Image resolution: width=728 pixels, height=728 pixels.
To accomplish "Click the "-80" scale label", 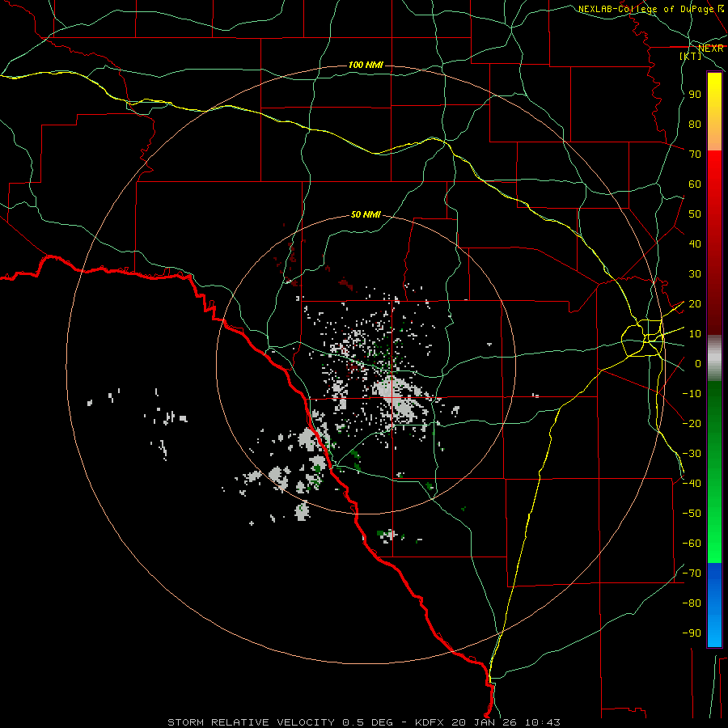I will [692, 603].
